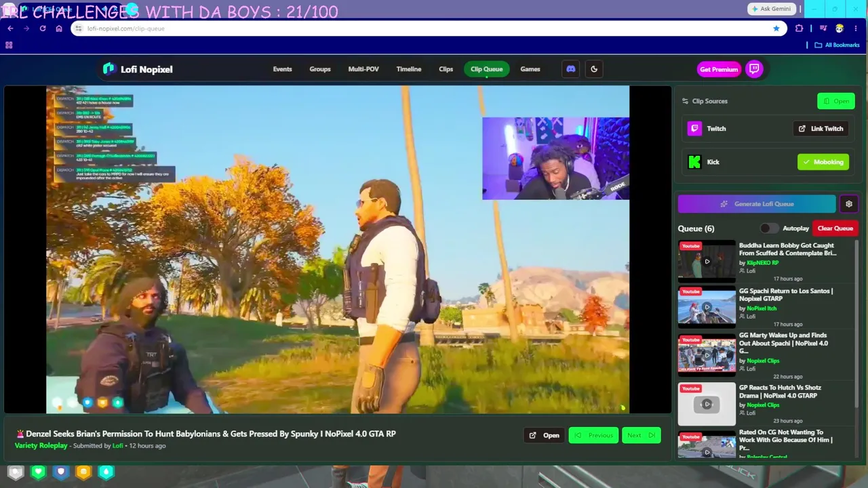Click the green heart health icon
The height and width of the screenshot is (488, 868).
pyautogui.click(x=38, y=472)
